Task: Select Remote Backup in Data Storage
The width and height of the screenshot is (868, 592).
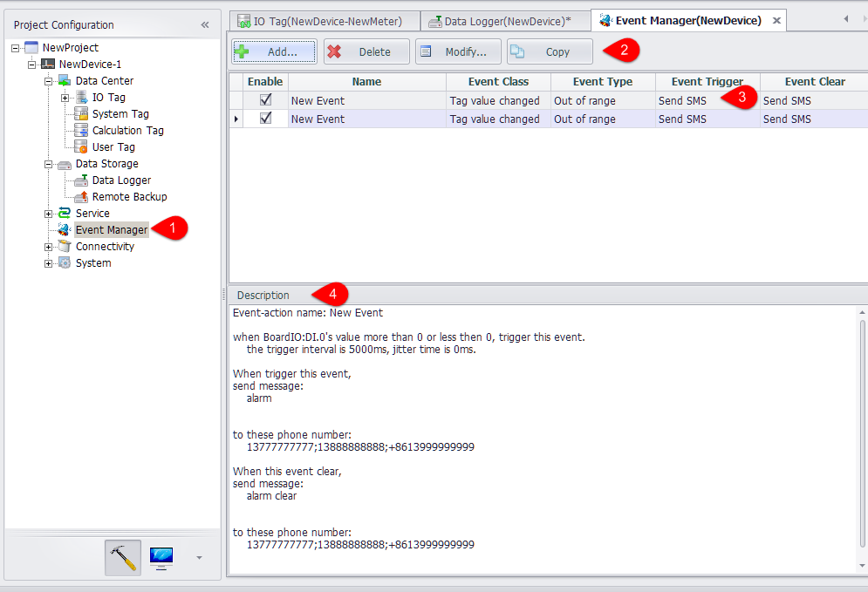Action: pos(129,197)
